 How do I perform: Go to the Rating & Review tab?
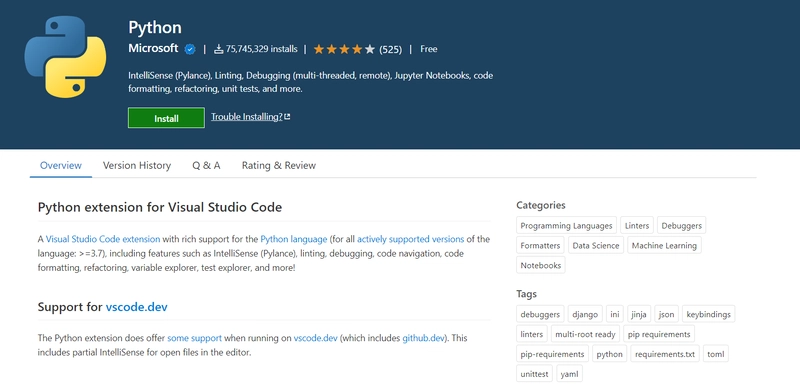tap(279, 165)
